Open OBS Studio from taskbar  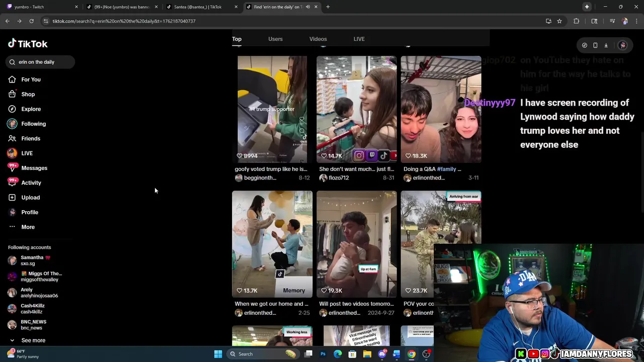(426, 354)
